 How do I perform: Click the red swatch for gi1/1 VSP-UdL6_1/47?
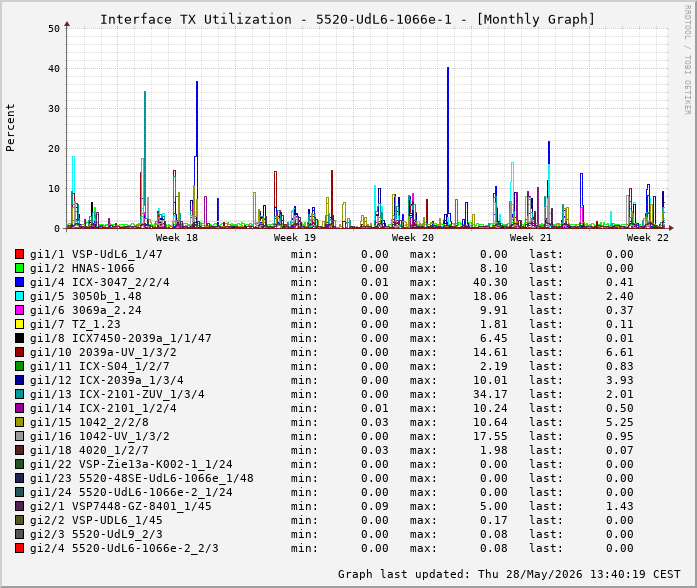(20, 254)
